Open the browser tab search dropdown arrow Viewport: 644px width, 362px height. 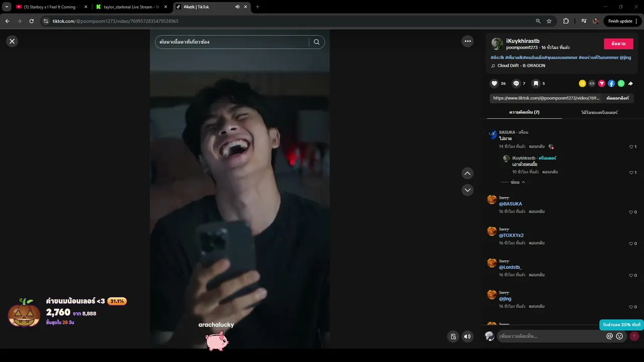pyautogui.click(x=7, y=7)
